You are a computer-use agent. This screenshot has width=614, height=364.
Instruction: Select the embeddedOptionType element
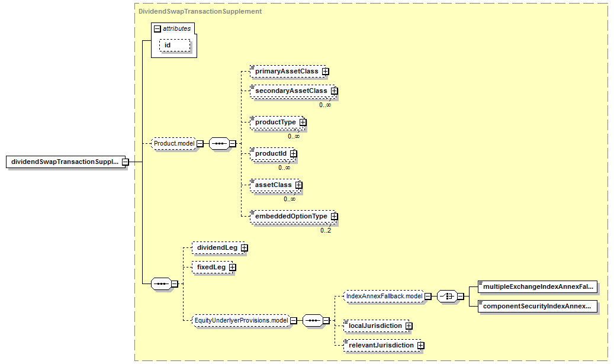click(x=292, y=217)
